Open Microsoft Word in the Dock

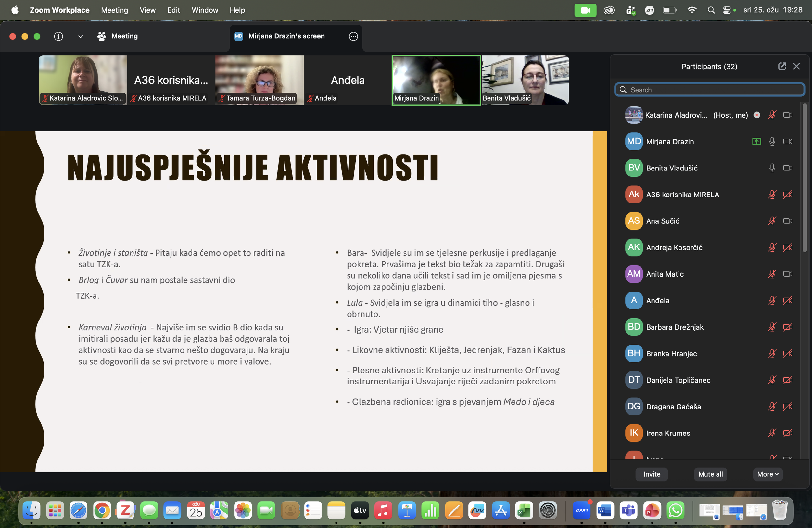pyautogui.click(x=605, y=510)
